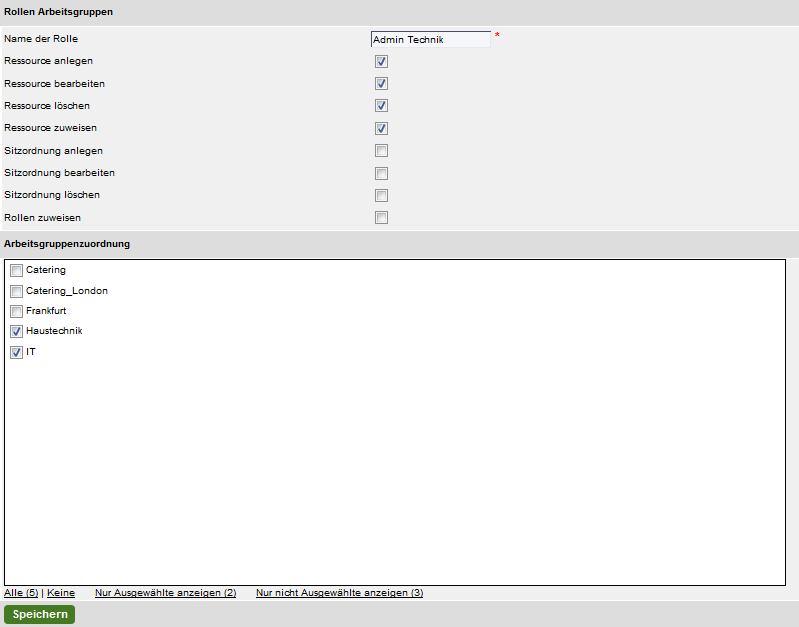Uncheck the Ressource zuweisen checkbox
The image size is (799, 627).
coord(381,128)
